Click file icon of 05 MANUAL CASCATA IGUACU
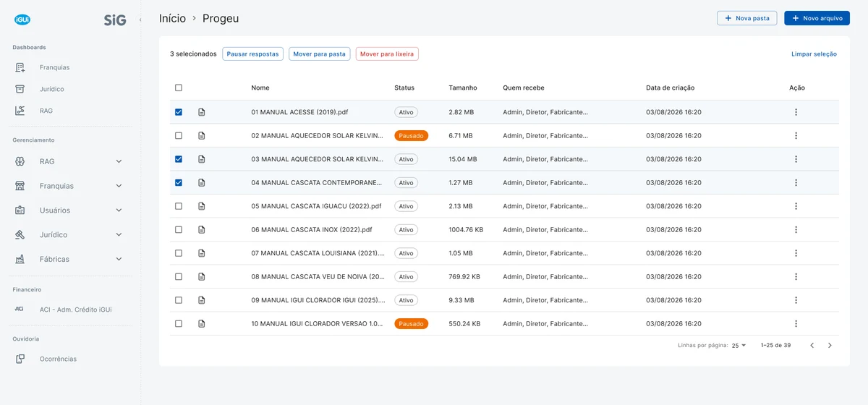 tap(202, 206)
